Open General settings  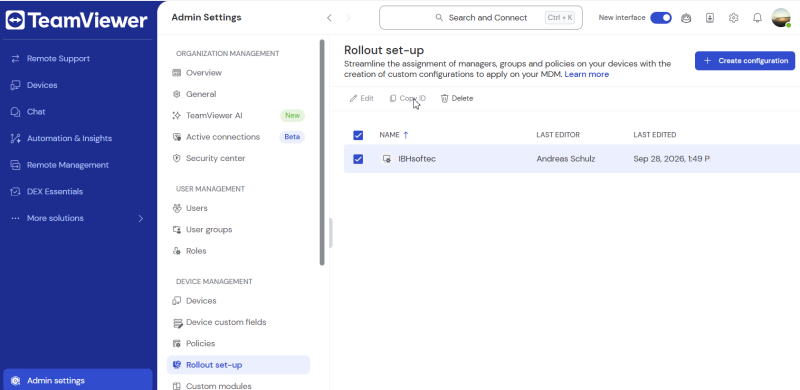[201, 94]
